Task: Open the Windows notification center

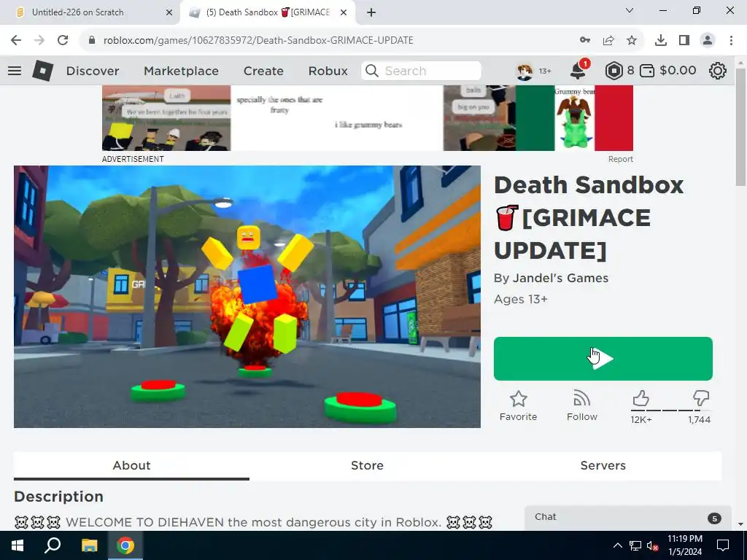Action: click(x=723, y=545)
